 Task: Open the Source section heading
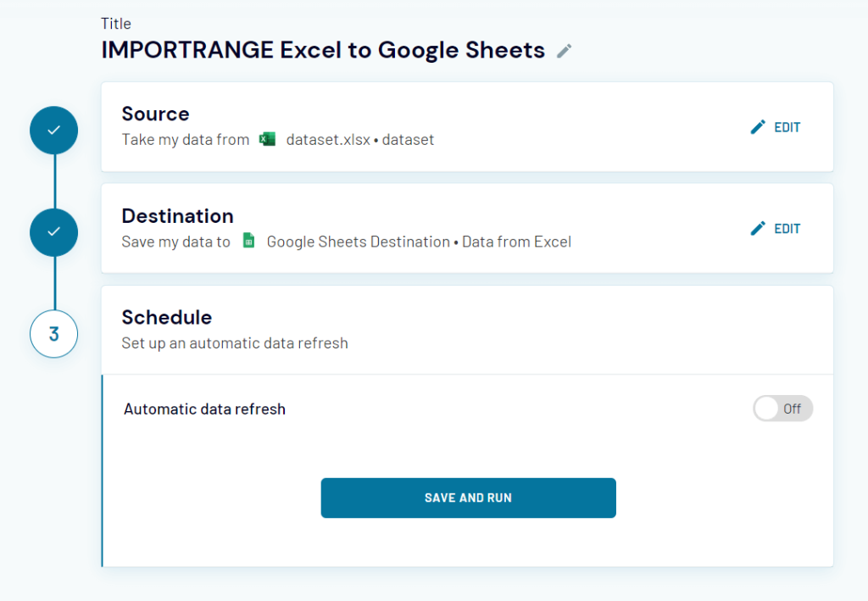[156, 114]
